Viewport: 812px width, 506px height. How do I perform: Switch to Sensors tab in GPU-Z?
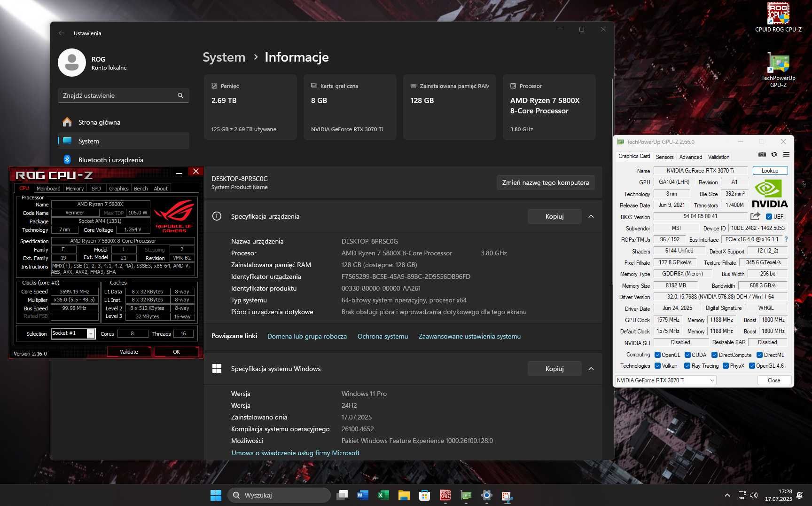pyautogui.click(x=664, y=157)
